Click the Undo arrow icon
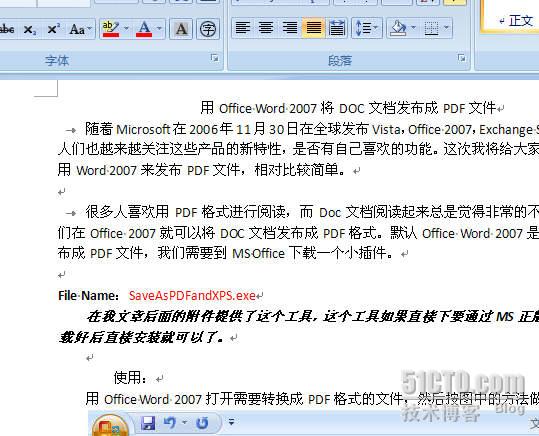The image size is (539, 436). point(170,423)
